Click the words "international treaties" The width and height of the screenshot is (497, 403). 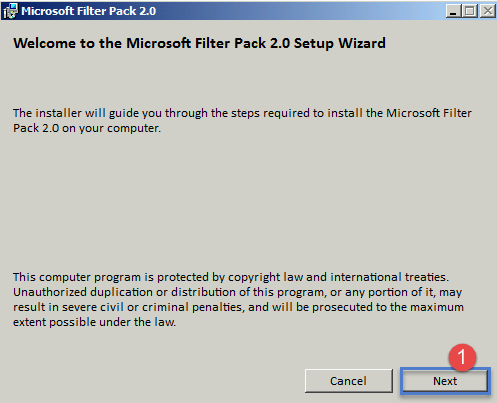389,277
